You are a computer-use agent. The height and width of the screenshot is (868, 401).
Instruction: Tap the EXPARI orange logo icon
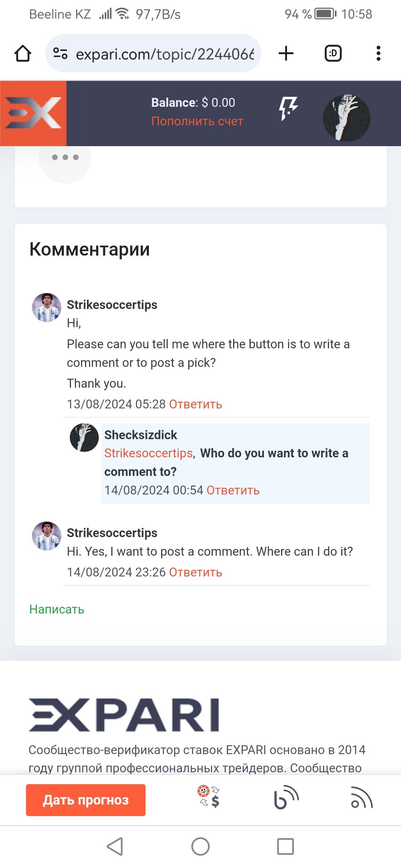tap(33, 113)
